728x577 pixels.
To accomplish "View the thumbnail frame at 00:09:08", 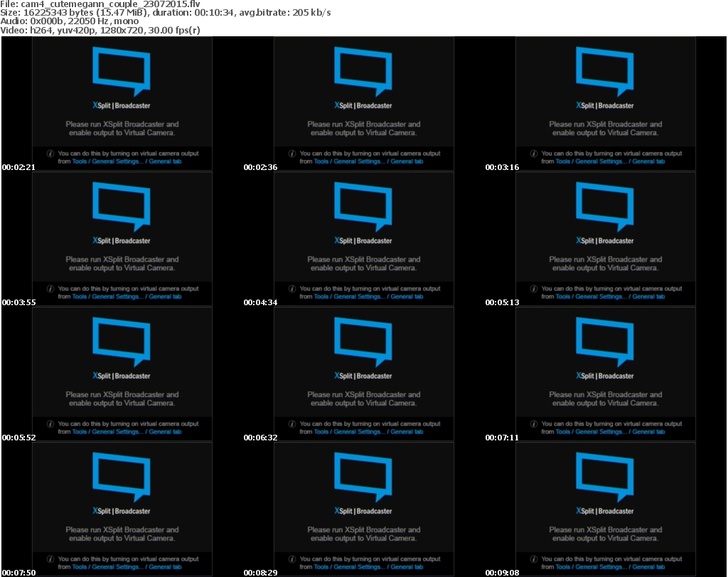I will 606,509.
